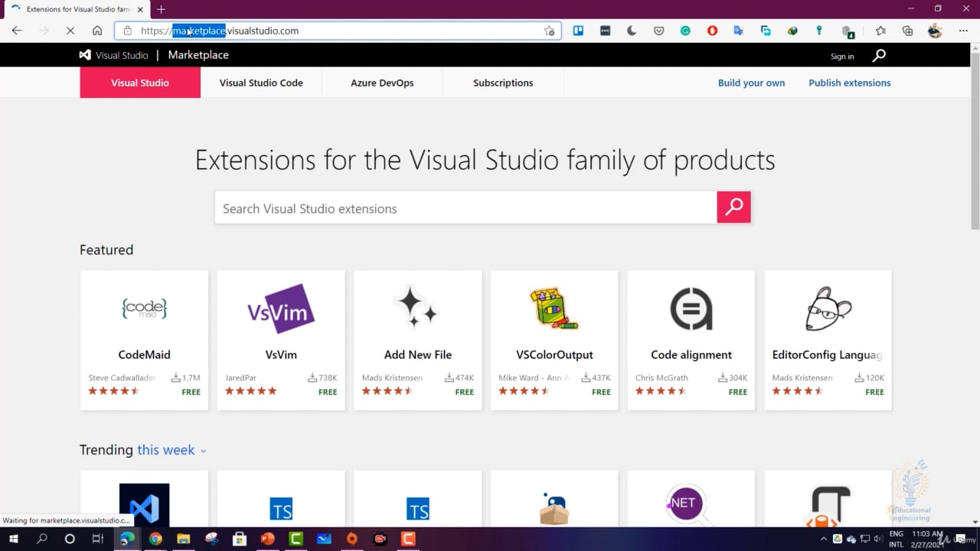Open the Pocket extension icon

click(658, 31)
